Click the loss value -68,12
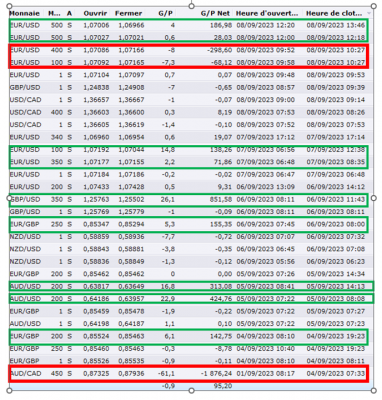Viewport: 382px width, 400px height. tap(221, 62)
